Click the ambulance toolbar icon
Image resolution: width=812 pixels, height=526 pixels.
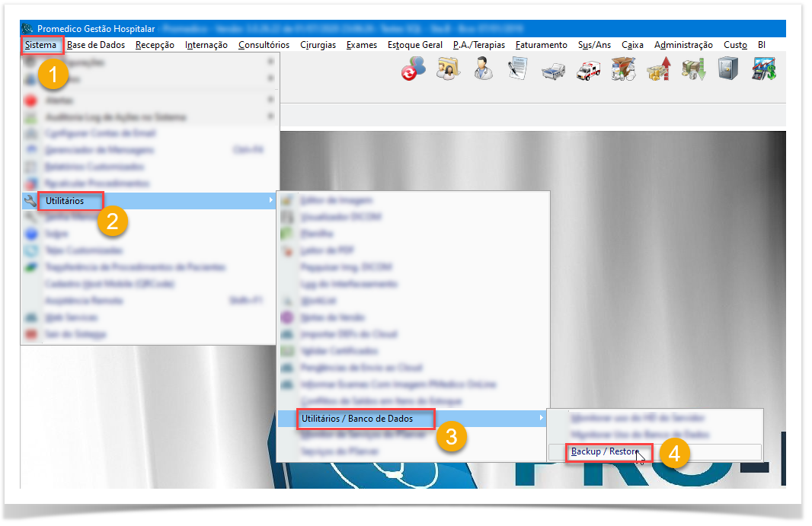(x=588, y=71)
